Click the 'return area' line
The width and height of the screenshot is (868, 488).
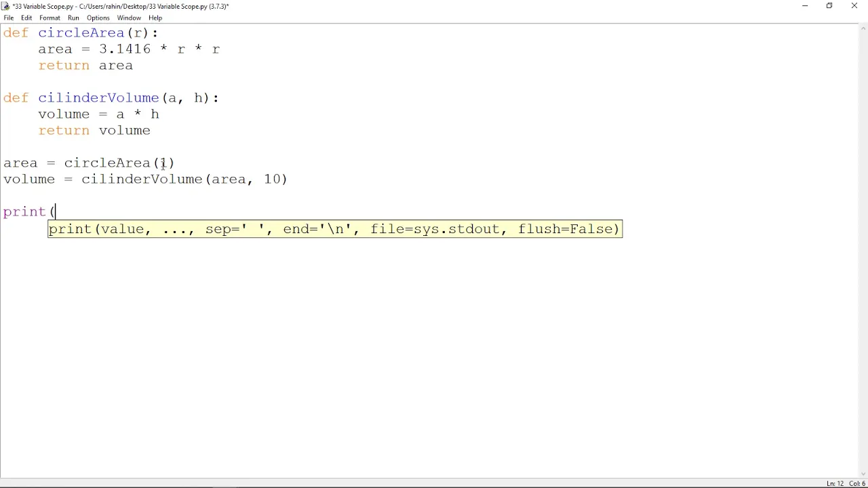(85, 65)
